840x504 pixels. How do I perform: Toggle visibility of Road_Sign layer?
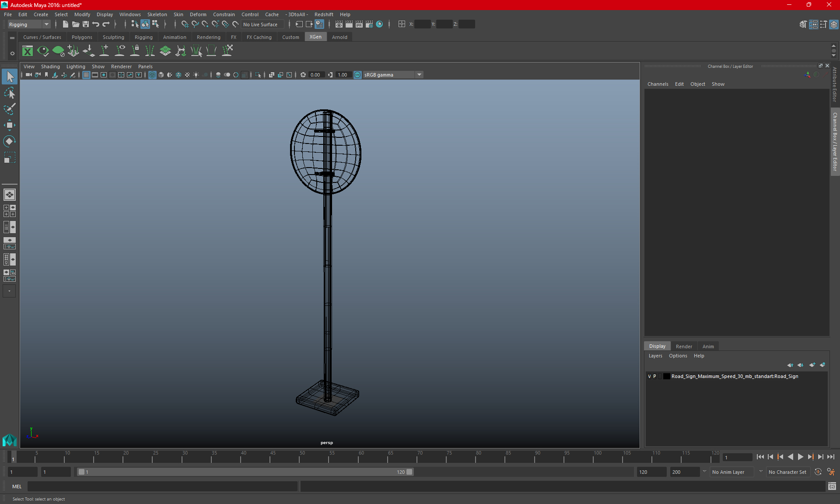click(650, 376)
